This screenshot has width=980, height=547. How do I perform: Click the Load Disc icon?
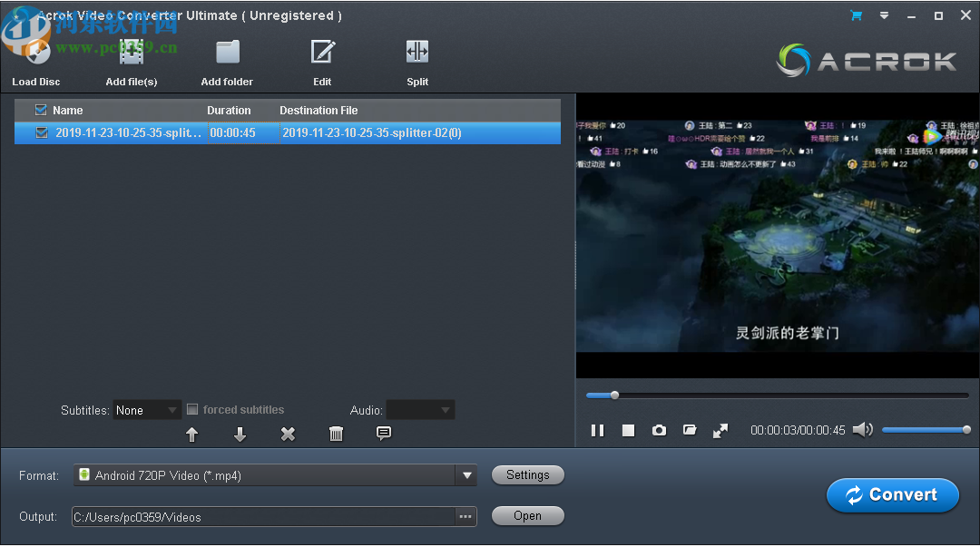pos(36,52)
